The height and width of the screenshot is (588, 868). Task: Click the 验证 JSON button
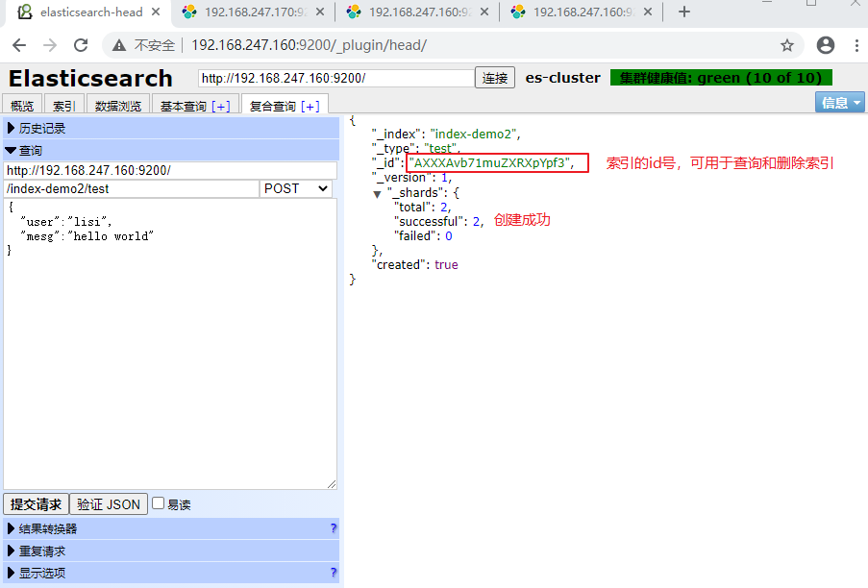[109, 504]
